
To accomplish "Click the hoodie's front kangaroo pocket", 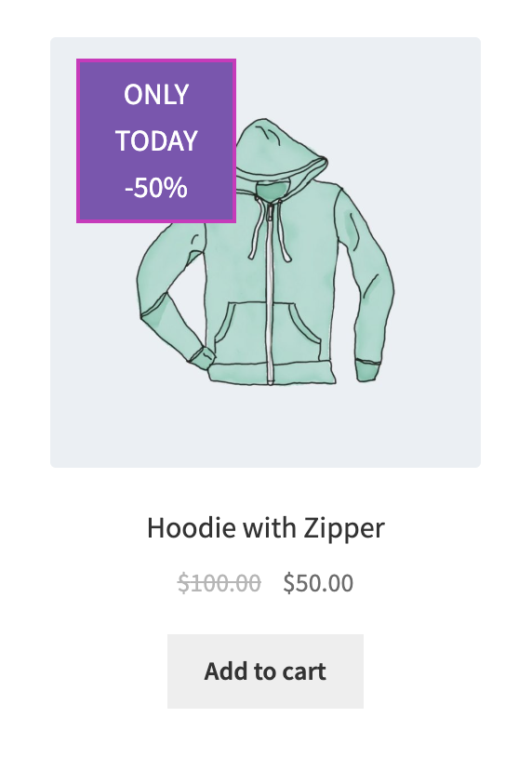I will pyautogui.click(x=267, y=331).
